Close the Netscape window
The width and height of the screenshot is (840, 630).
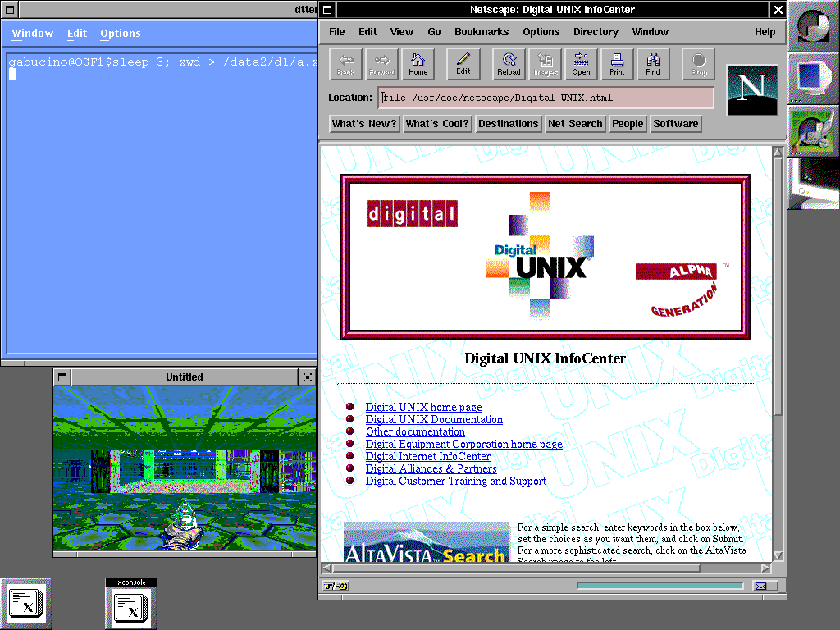coord(778,10)
